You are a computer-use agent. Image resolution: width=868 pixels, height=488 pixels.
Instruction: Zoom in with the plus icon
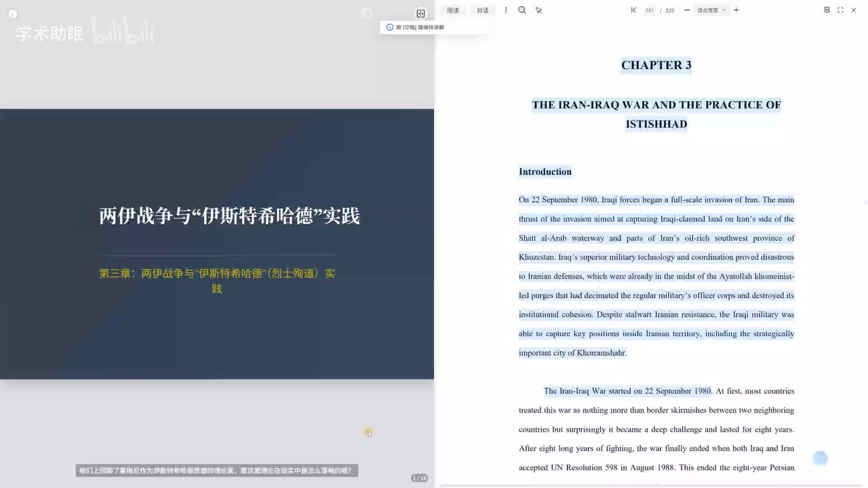[736, 10]
